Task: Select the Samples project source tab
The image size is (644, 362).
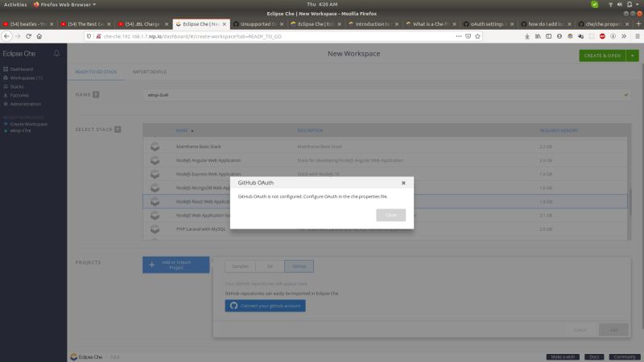Action: (x=240, y=266)
